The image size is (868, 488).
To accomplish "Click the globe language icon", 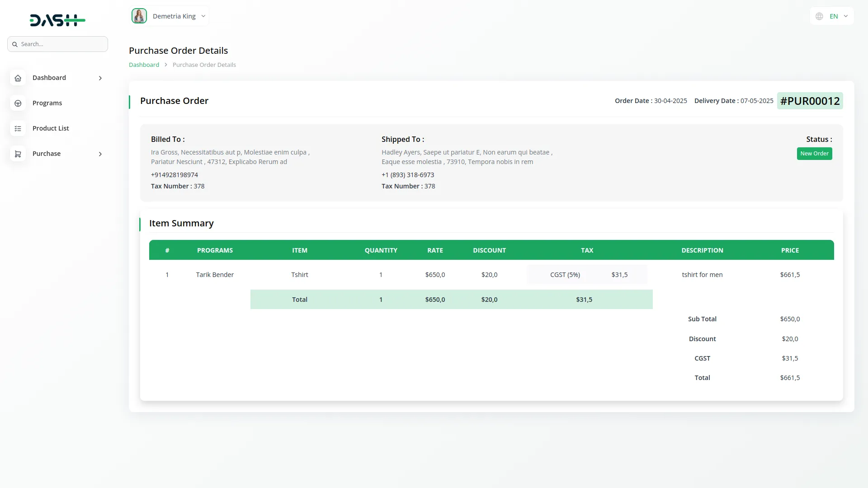I will point(819,16).
